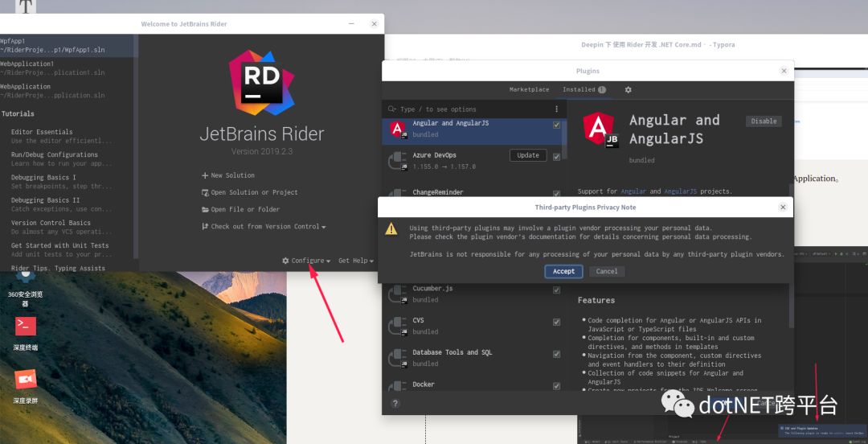
Task: Click the Configure gear icon
Action: [x=285, y=261]
